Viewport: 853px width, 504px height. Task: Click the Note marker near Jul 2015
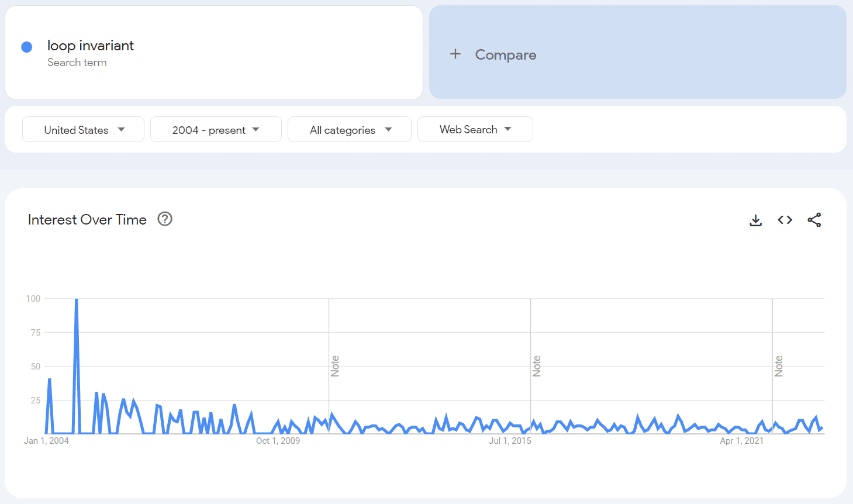coord(537,366)
